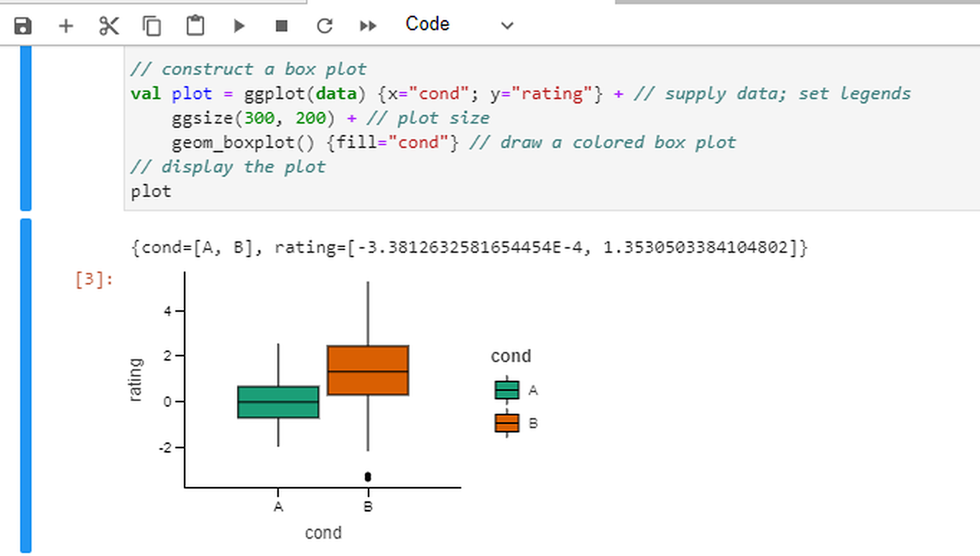The height and width of the screenshot is (556, 980).
Task: Copy the selected cell
Action: coord(152,26)
